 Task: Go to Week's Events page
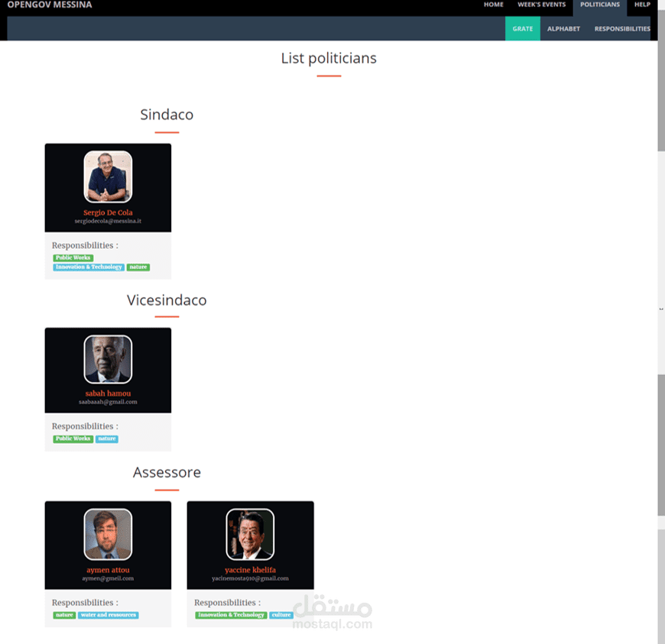(542, 5)
